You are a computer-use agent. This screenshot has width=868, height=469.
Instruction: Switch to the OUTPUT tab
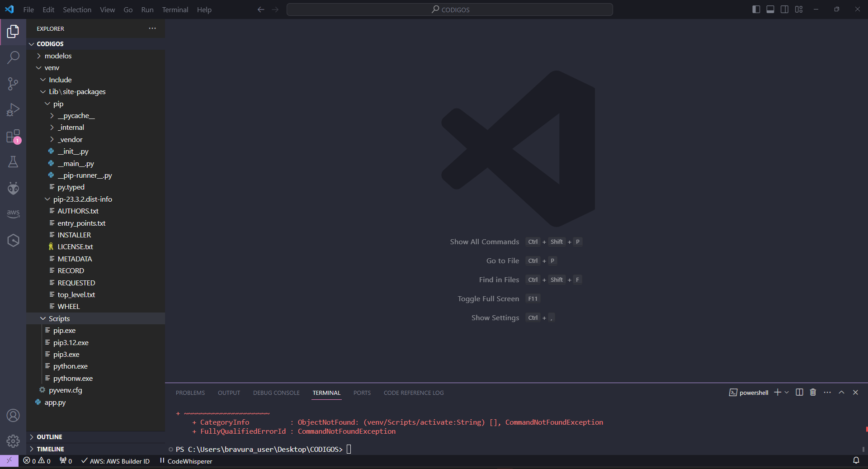tap(229, 393)
